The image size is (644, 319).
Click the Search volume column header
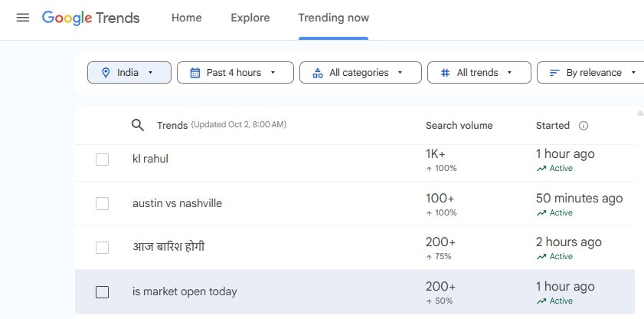tap(459, 126)
